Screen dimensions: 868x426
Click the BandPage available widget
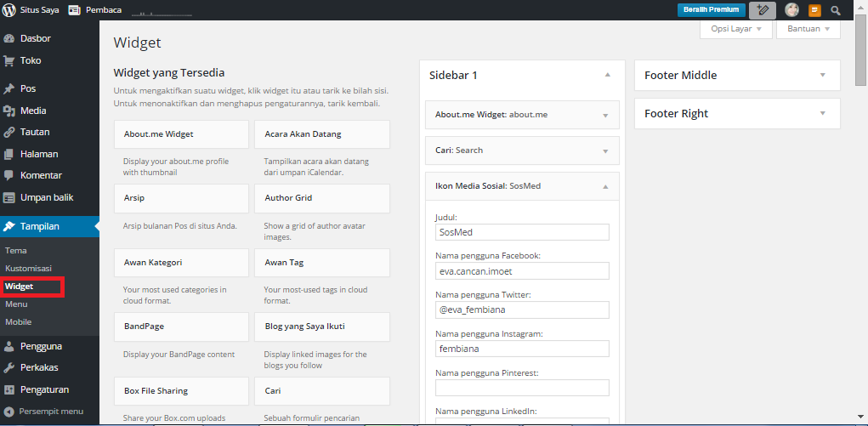pos(181,327)
